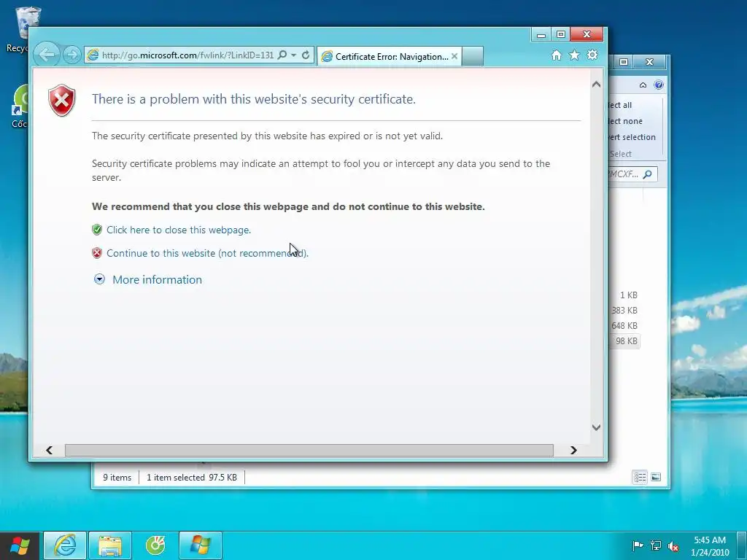Open Internet Explorer from the taskbar
The height and width of the screenshot is (560, 747).
(65, 545)
